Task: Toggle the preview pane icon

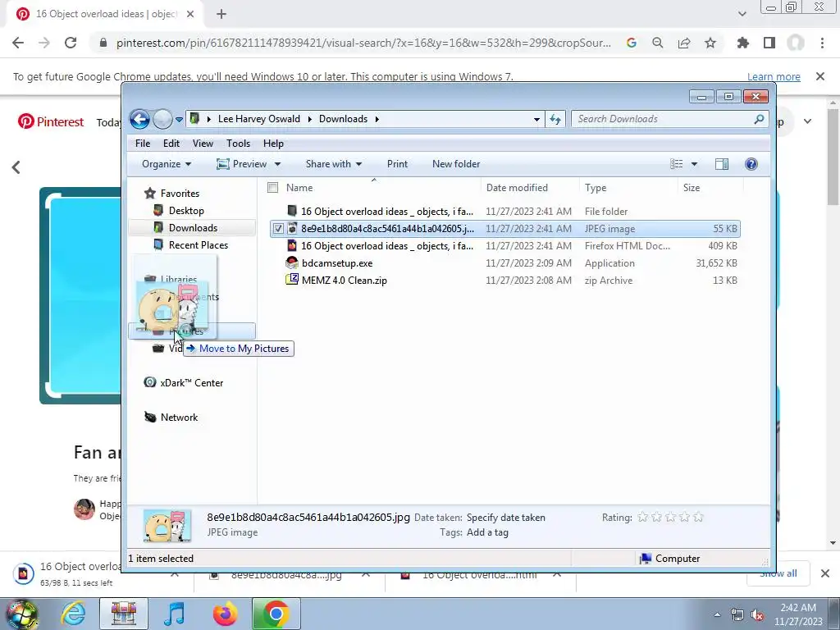Action: coord(722,164)
